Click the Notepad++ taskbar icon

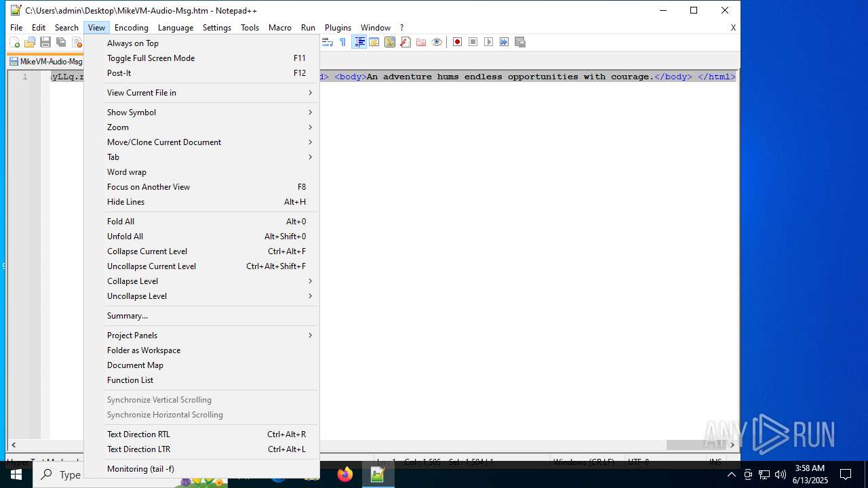378,474
